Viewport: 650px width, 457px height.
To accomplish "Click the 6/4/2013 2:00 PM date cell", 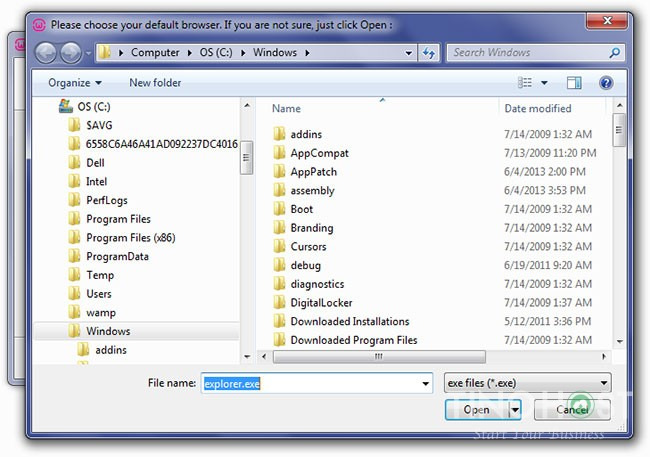I will tap(545, 172).
